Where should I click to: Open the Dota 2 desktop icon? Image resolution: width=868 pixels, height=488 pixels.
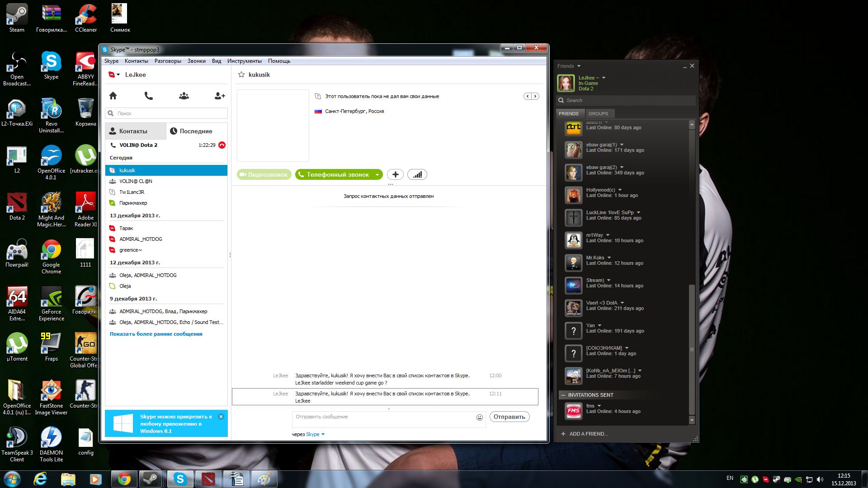(17, 206)
